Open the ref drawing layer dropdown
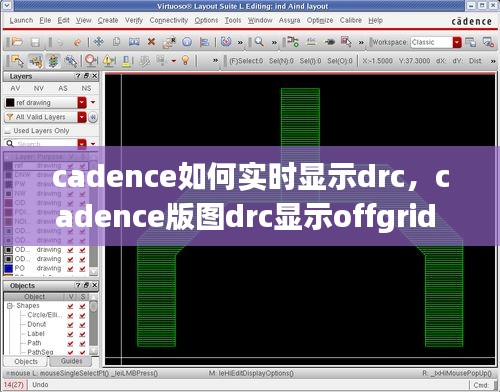Image resolution: width=500 pixels, height=392 pixels. pos(82,102)
